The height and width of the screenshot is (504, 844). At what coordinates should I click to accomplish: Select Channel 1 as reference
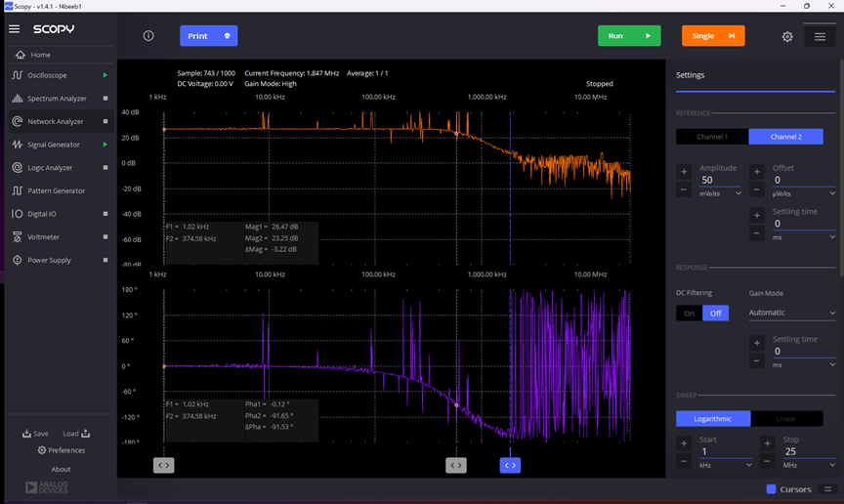click(x=712, y=137)
